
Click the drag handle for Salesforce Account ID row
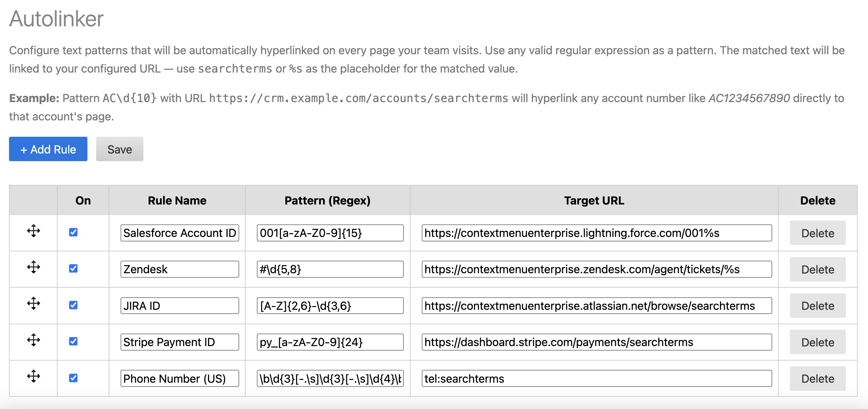click(x=33, y=231)
